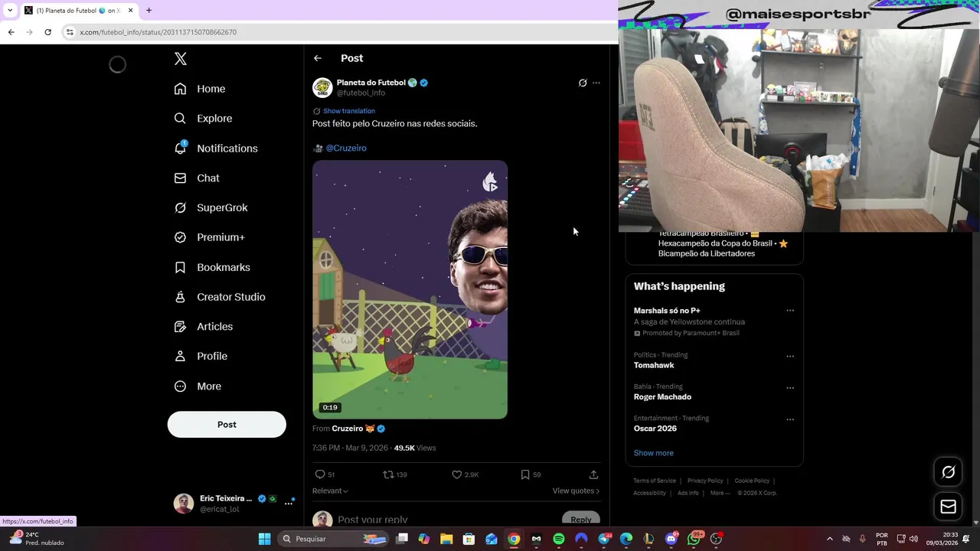Open Spotify from the taskbar

559,539
